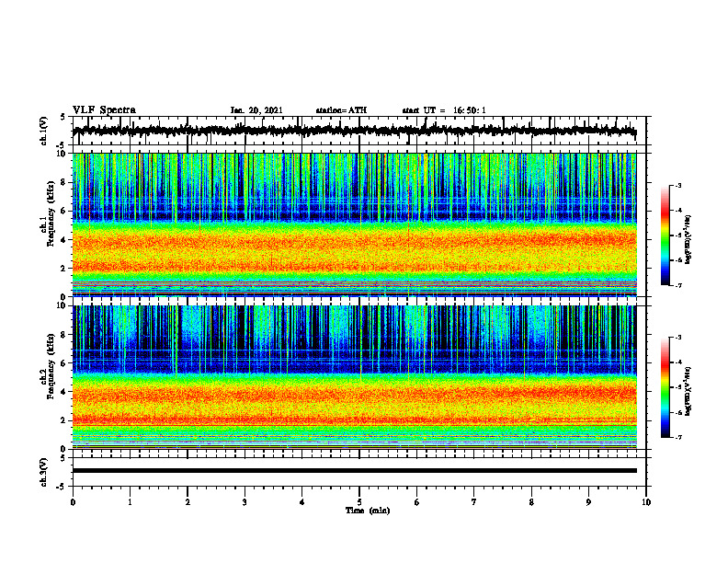Click time axis tick label '5'
Image resolution: width=728 pixels, height=563 pixels.
click(x=359, y=502)
